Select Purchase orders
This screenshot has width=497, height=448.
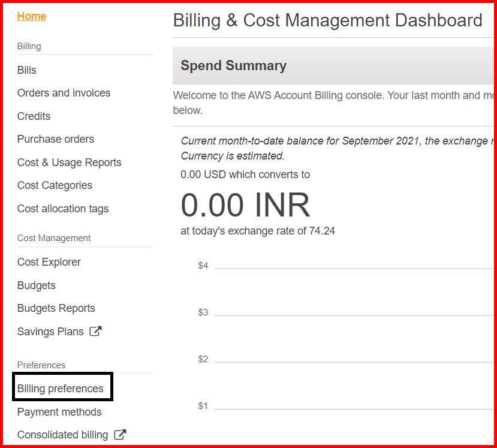pyautogui.click(x=55, y=139)
